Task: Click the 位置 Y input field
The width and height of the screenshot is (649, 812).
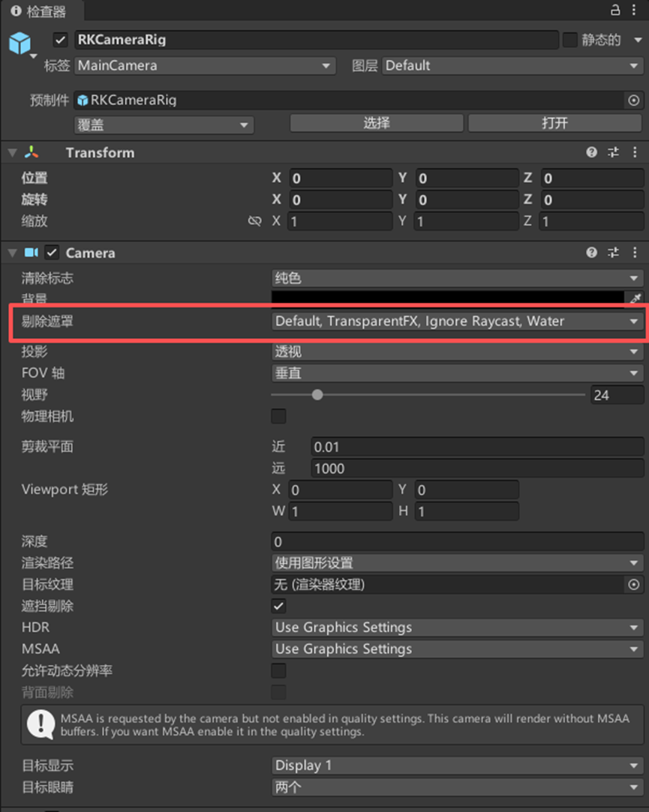Action: tap(467, 178)
